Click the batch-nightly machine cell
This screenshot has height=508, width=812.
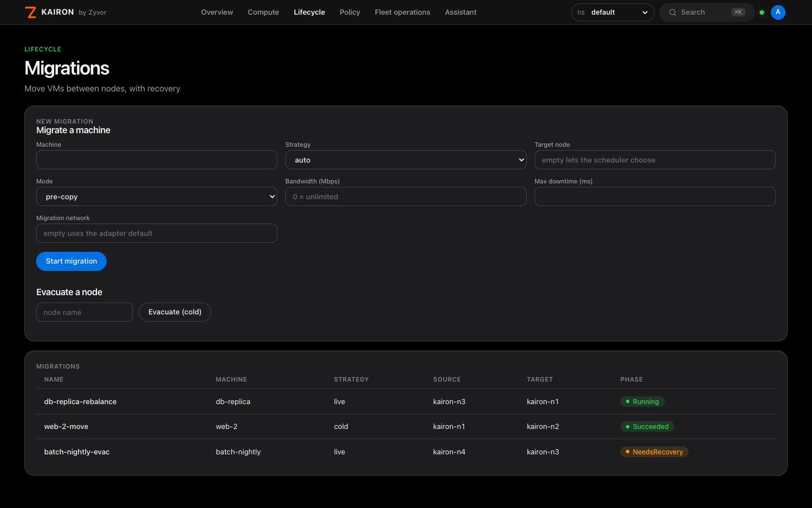239,452
